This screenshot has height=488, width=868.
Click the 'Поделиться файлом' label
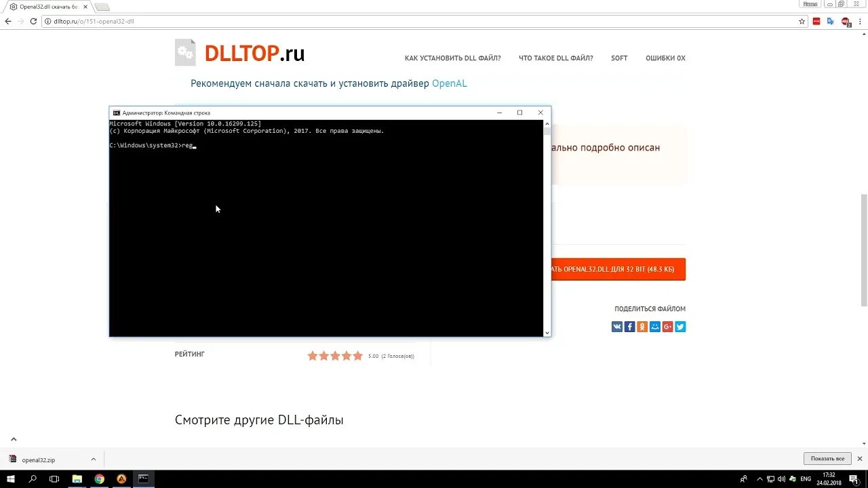pos(650,309)
